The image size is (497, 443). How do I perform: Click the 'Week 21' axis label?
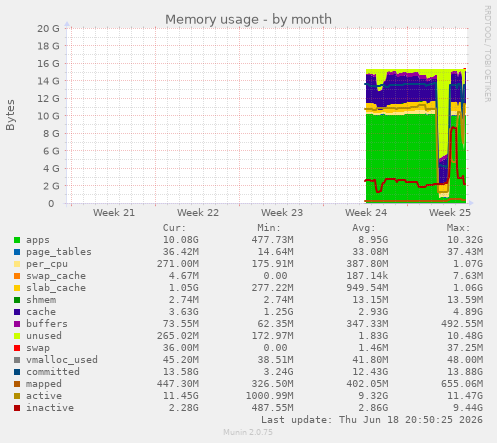pyautogui.click(x=114, y=213)
